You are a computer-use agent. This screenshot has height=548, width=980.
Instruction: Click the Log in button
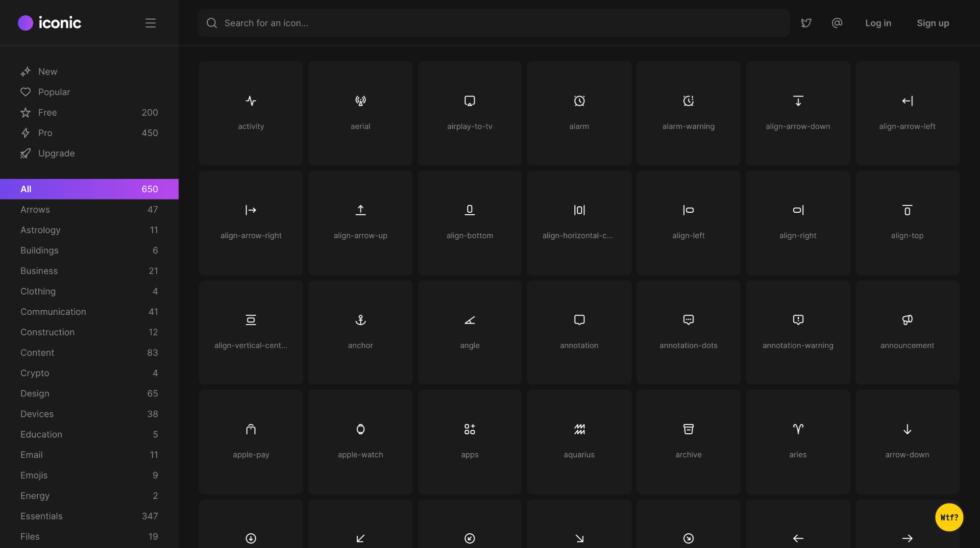tap(879, 22)
